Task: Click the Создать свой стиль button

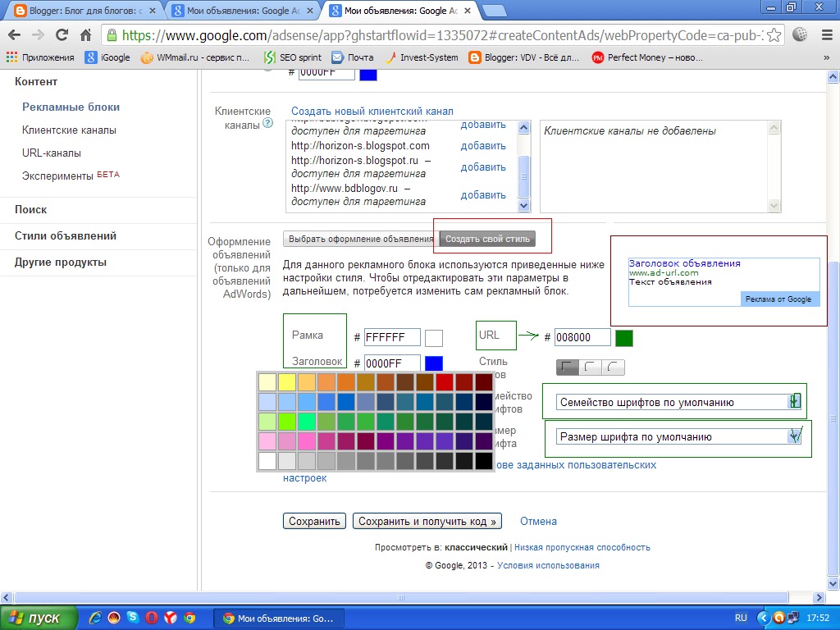Action: click(x=487, y=239)
